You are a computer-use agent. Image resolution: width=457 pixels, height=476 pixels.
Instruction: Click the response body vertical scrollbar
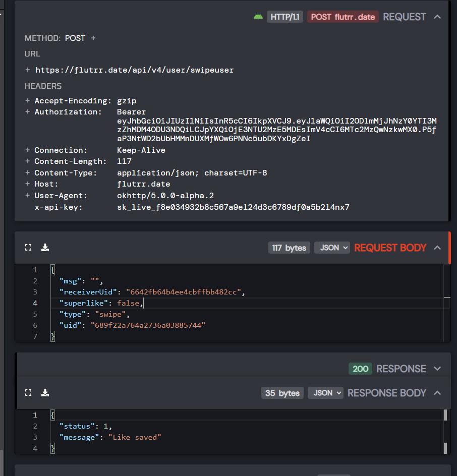(x=445, y=432)
